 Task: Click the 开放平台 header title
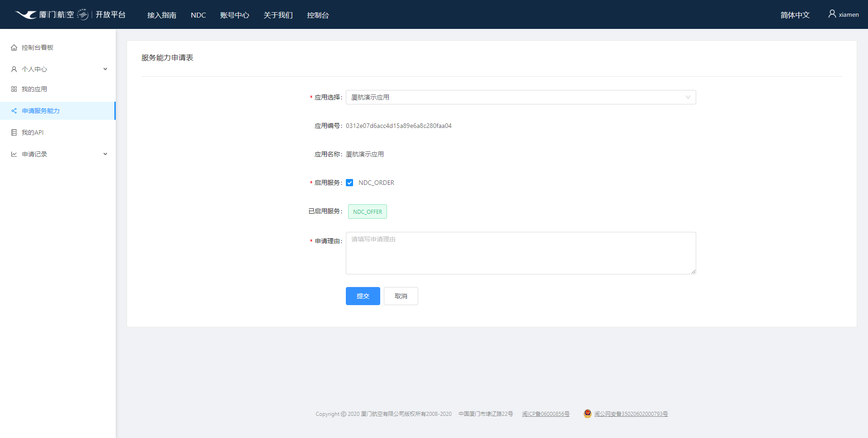110,14
